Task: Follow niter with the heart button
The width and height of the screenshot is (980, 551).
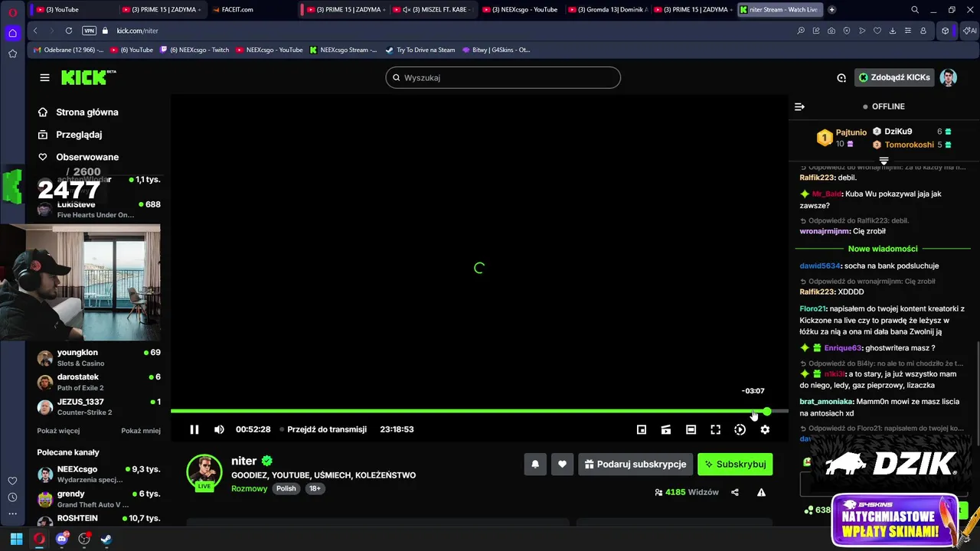Action: click(x=562, y=464)
